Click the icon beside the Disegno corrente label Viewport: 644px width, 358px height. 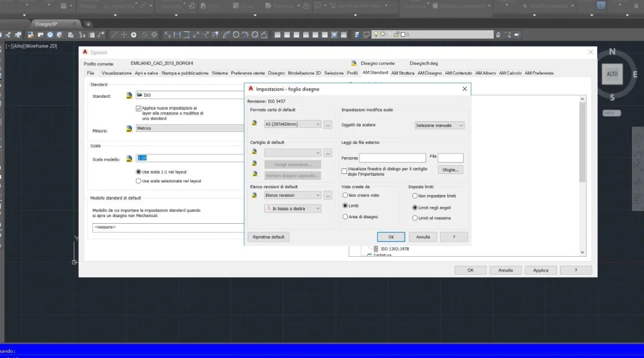tap(354, 63)
